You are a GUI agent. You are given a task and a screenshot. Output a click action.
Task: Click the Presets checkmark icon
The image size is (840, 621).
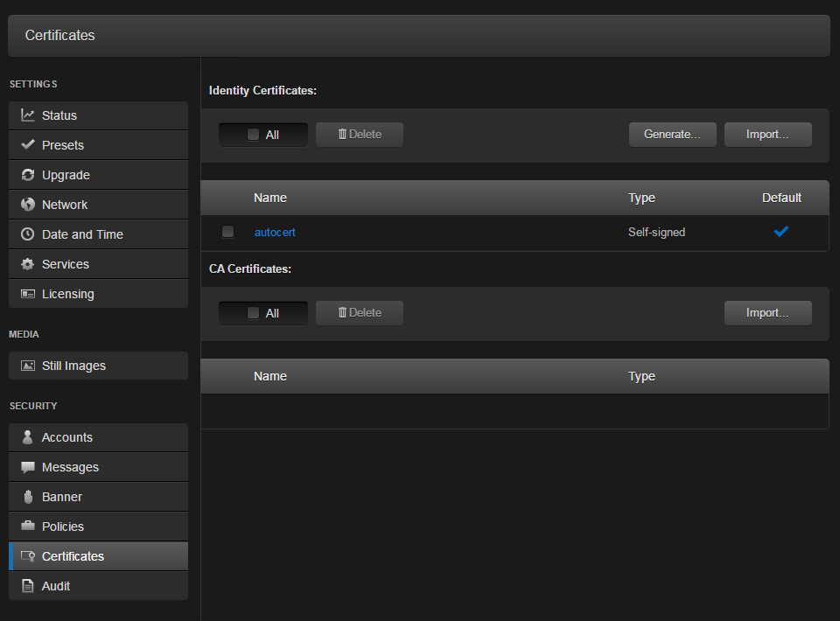pos(28,145)
